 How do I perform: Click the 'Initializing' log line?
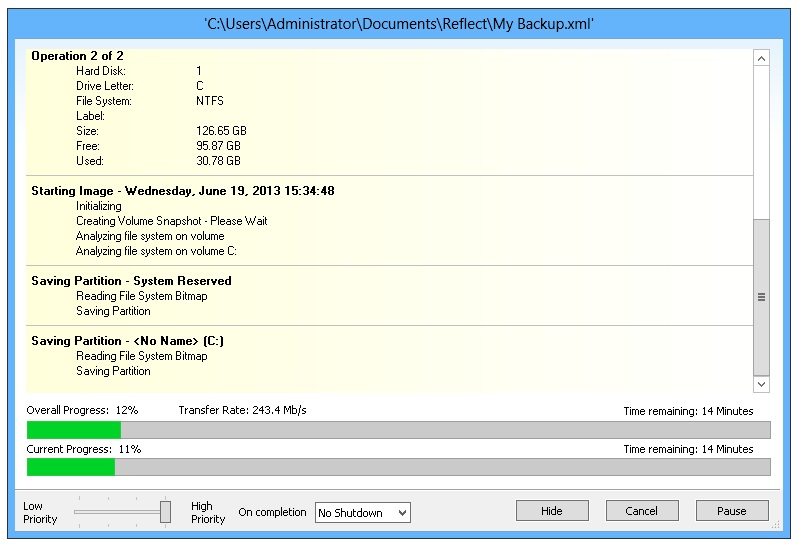(99, 206)
